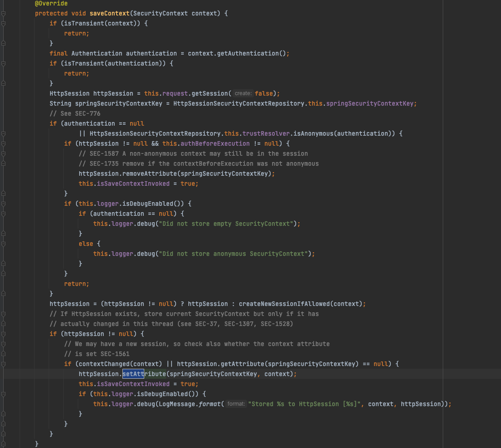Viewport: 501px width, 448px height.
Task: Place the cursor on the saveContext method name
Action: click(109, 13)
